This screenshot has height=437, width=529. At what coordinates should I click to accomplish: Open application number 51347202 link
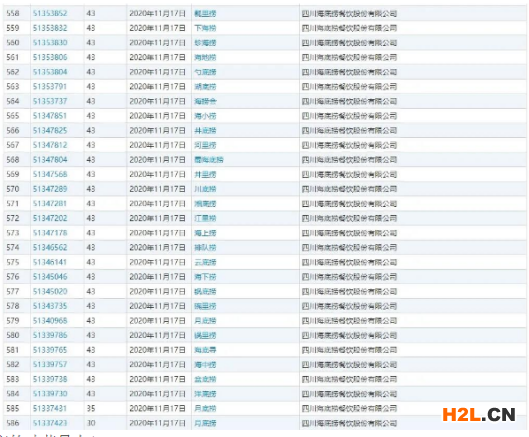click(50, 218)
